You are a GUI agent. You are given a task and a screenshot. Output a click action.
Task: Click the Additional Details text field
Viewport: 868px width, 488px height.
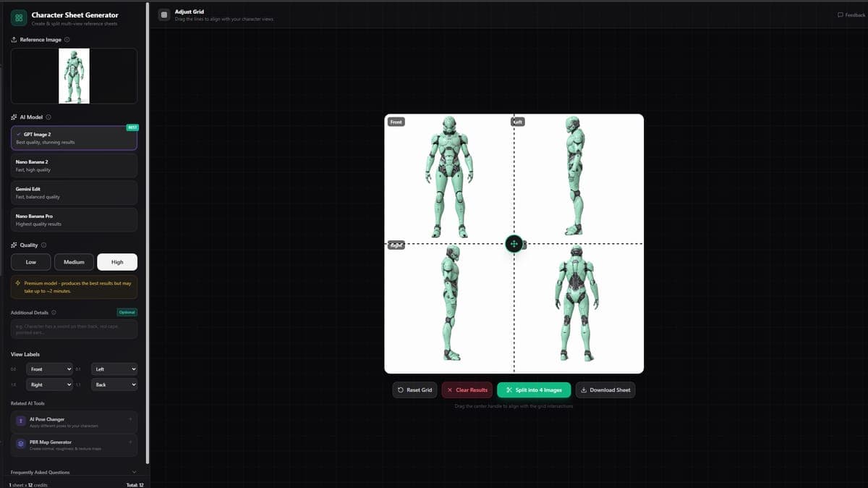point(74,329)
